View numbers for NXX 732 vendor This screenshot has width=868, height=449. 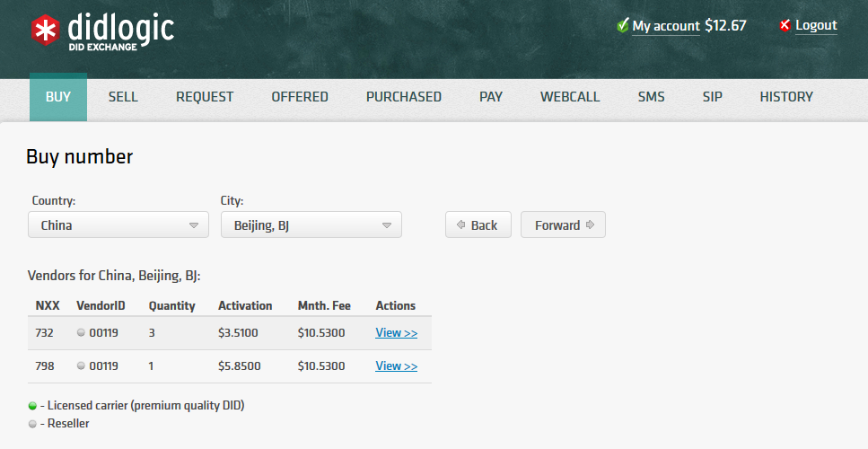point(396,333)
